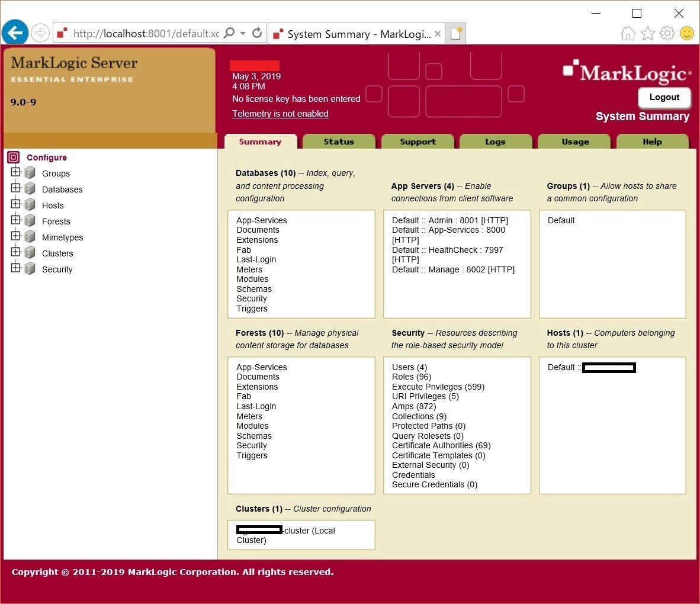Click the Logout button
The height and width of the screenshot is (604, 700).
coord(664,97)
